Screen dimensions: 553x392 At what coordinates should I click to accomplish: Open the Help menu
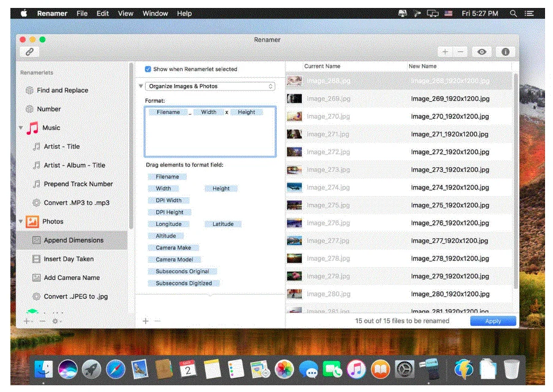[x=184, y=13]
